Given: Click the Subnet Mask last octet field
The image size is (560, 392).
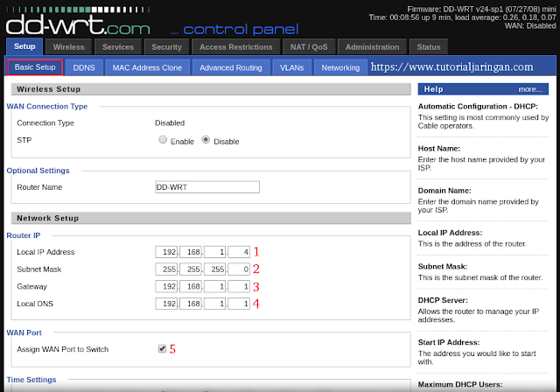Looking at the screenshot, I should pyautogui.click(x=239, y=269).
